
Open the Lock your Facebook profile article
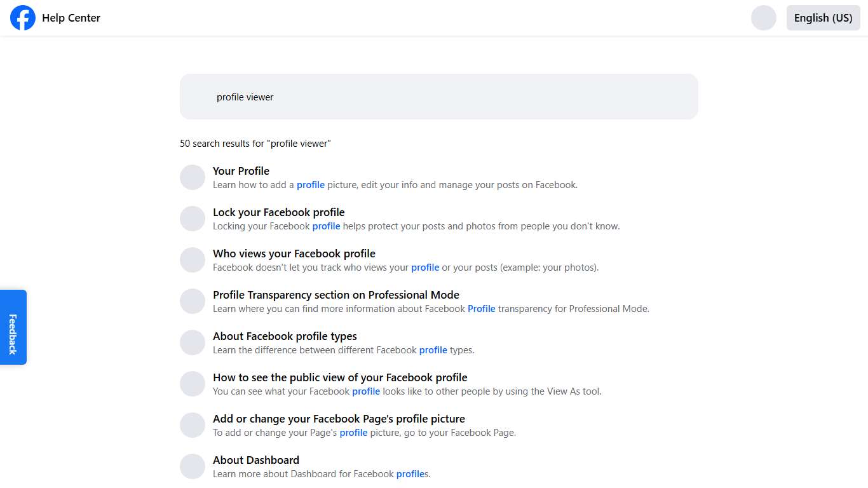[x=278, y=212]
